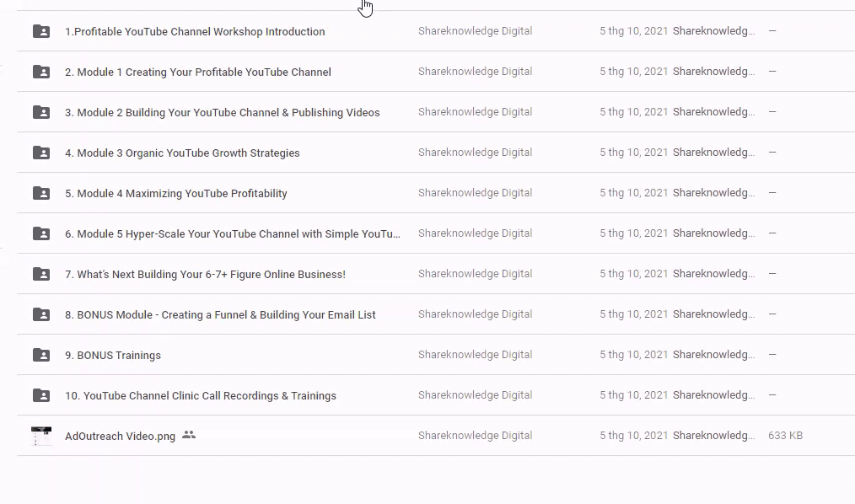Image resolution: width=855 pixels, height=504 pixels.
Task: Select 10. YouTube Channel Clinic Call Recordings folder
Action: click(200, 396)
